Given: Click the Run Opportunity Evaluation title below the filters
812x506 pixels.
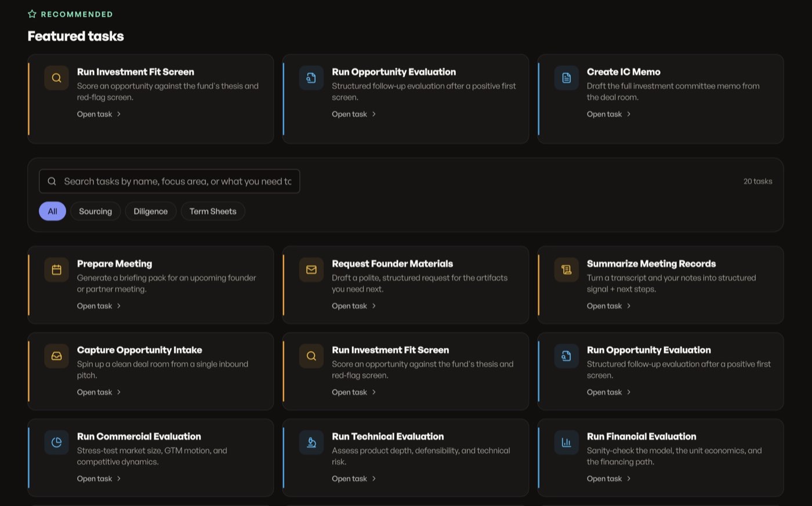Looking at the screenshot, I should point(649,350).
